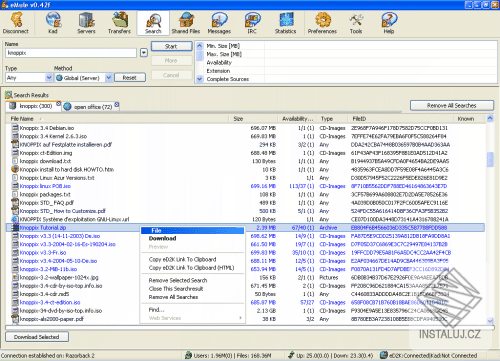Click the Reset button
This screenshot has width=500, height=361.
coord(130,78)
